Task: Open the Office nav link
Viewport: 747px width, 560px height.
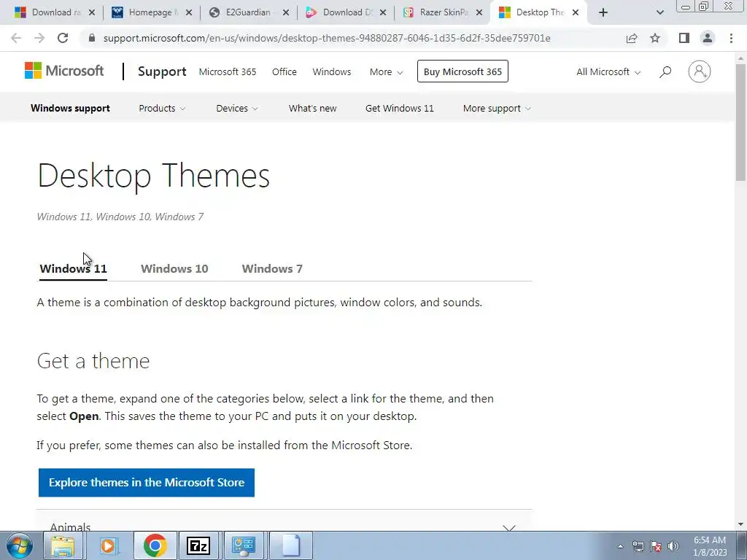Action: click(285, 72)
